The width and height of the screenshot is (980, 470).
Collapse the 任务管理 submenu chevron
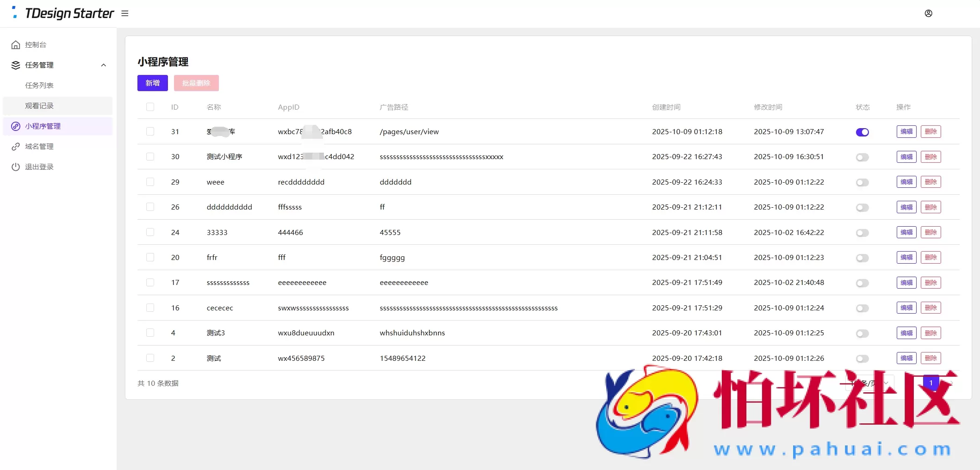[x=104, y=65]
